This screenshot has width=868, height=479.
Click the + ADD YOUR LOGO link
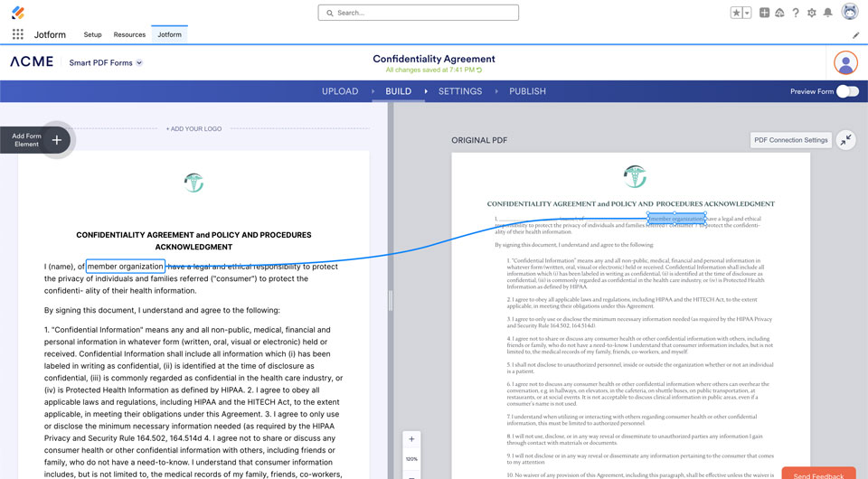(x=193, y=128)
